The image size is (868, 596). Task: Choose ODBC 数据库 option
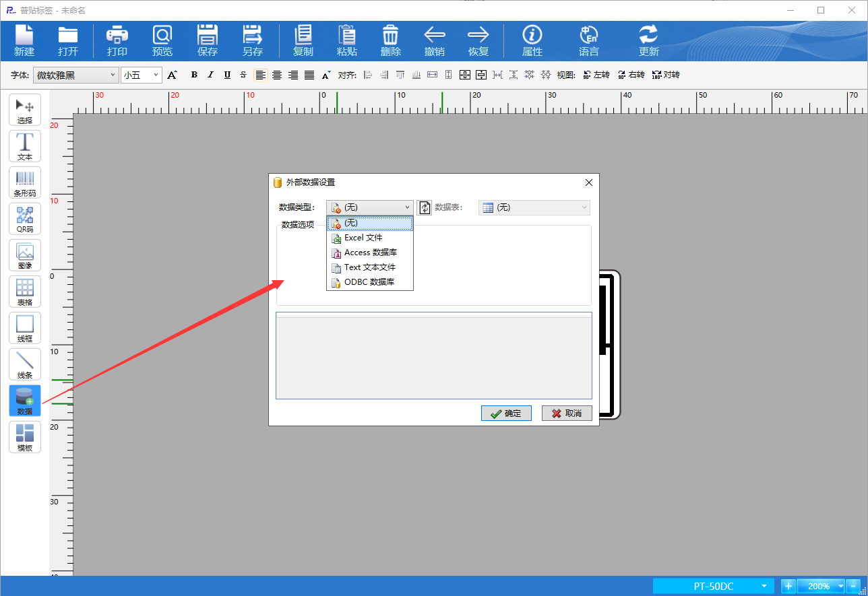(x=370, y=282)
